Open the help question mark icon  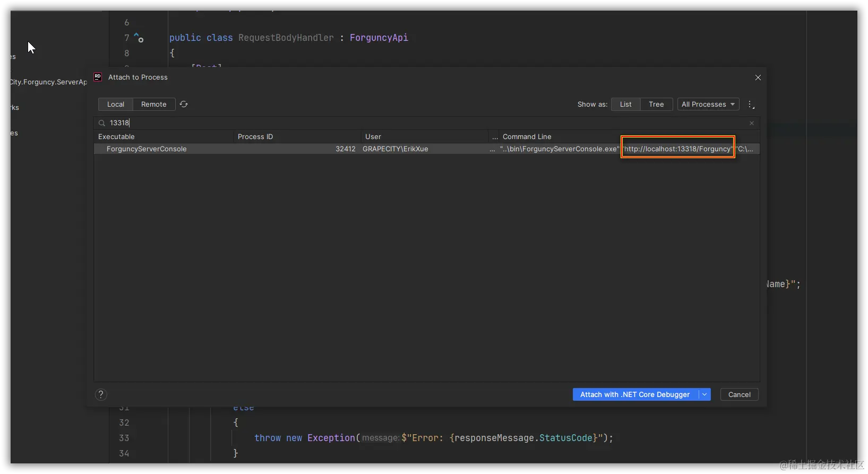click(101, 394)
